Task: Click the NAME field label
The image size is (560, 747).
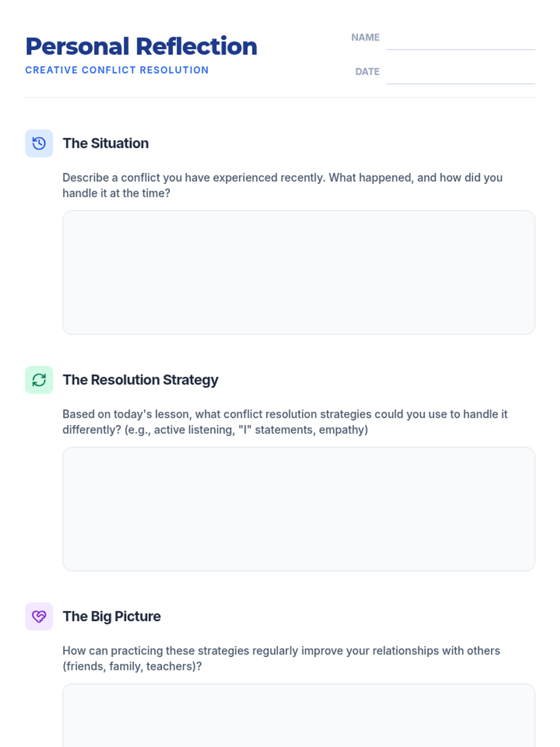Action: (x=365, y=37)
